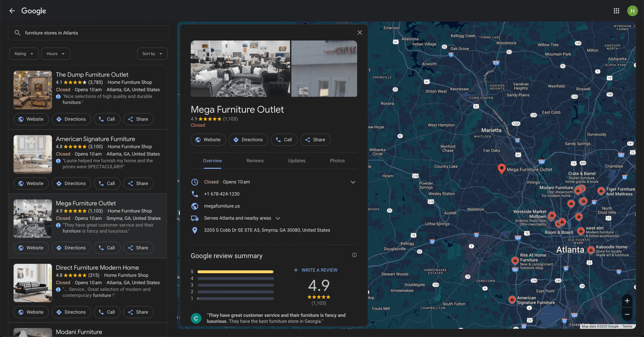The image size is (644, 337).
Task: Open the Hours filter dropdown
Action: (56, 54)
